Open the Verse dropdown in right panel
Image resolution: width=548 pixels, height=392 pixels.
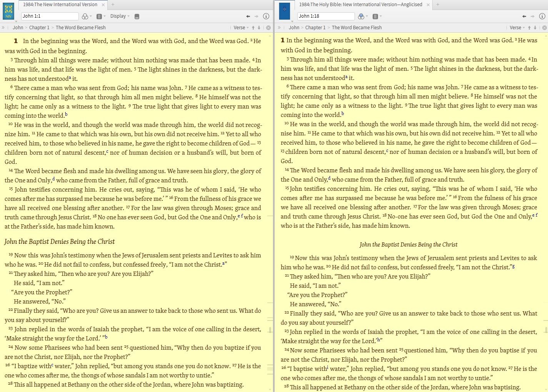pos(517,28)
